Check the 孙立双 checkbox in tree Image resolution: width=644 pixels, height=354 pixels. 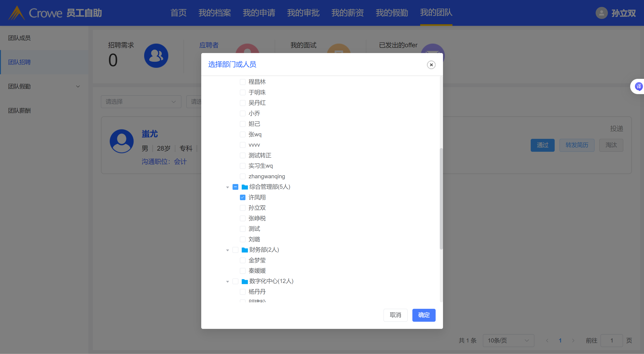pyautogui.click(x=242, y=208)
